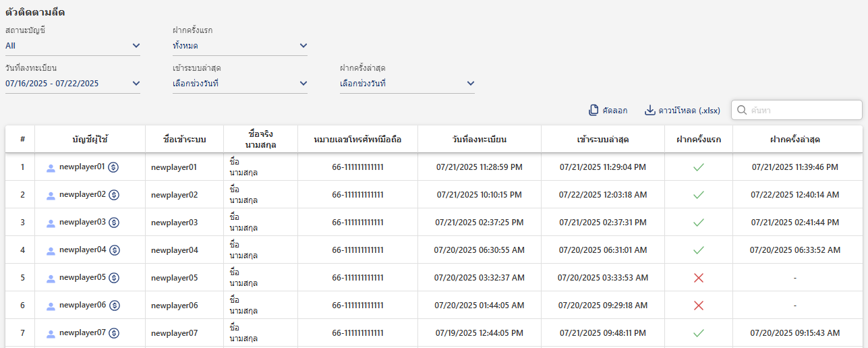Click last login 07/20/2025 03:33:53 AM
Screen dimensions: 868x348
[x=603, y=278]
